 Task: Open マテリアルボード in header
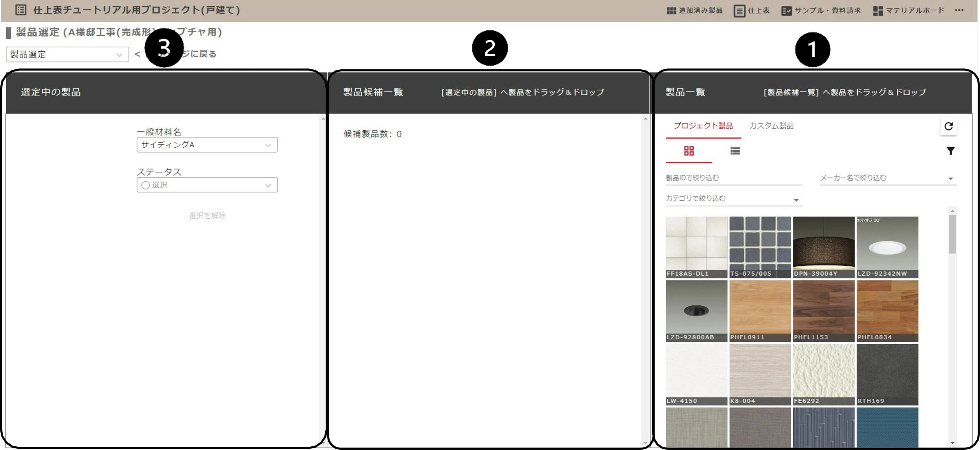pos(909,11)
